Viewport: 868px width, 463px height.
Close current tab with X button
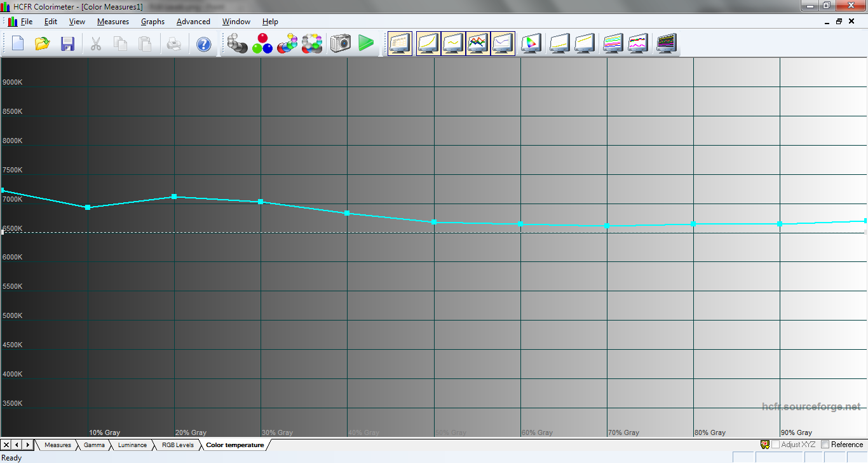click(x=6, y=445)
